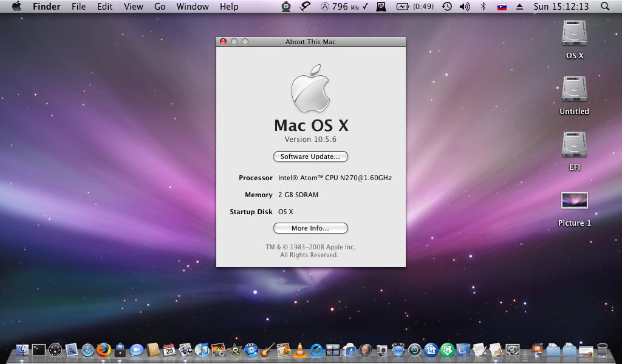Click the Finder icon in Dock
This screenshot has height=364, width=622.
pyautogui.click(x=22, y=350)
